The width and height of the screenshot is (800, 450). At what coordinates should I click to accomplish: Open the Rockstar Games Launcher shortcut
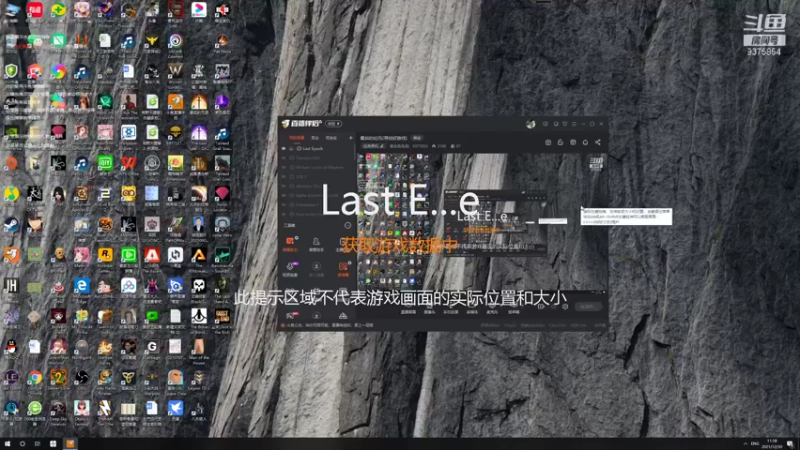tap(105, 255)
